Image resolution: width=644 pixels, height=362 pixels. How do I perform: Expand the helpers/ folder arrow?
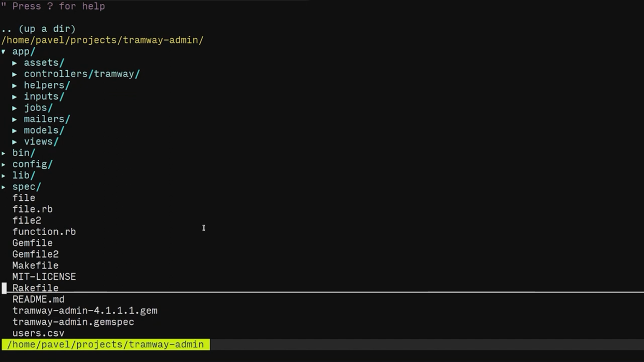tap(15, 86)
